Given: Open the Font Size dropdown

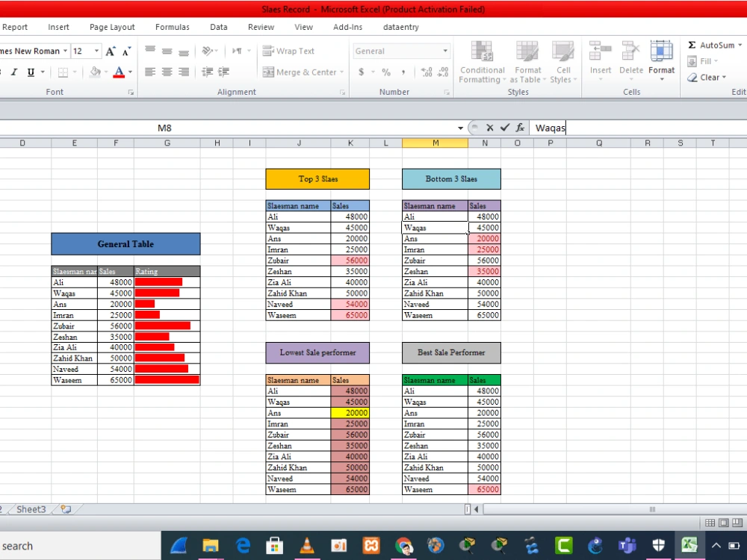Looking at the screenshot, I should [95, 51].
